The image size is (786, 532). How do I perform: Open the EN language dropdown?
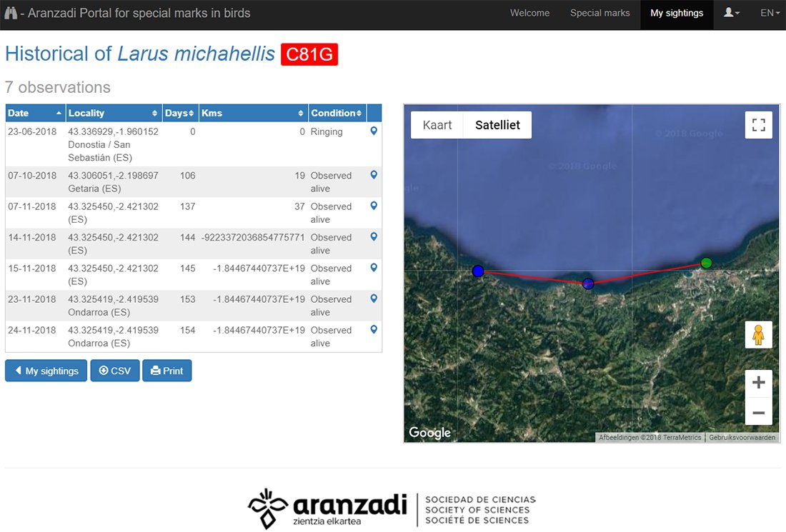(770, 13)
